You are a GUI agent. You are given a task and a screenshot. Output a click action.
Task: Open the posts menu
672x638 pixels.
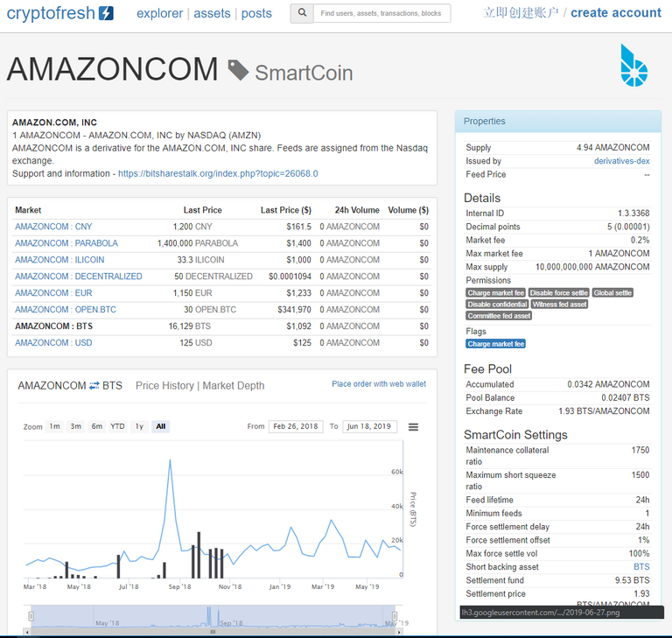(x=256, y=13)
